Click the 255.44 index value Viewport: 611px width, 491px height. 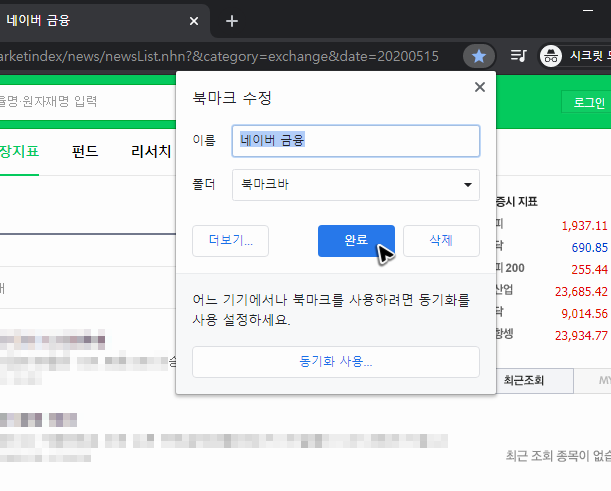pyautogui.click(x=589, y=269)
